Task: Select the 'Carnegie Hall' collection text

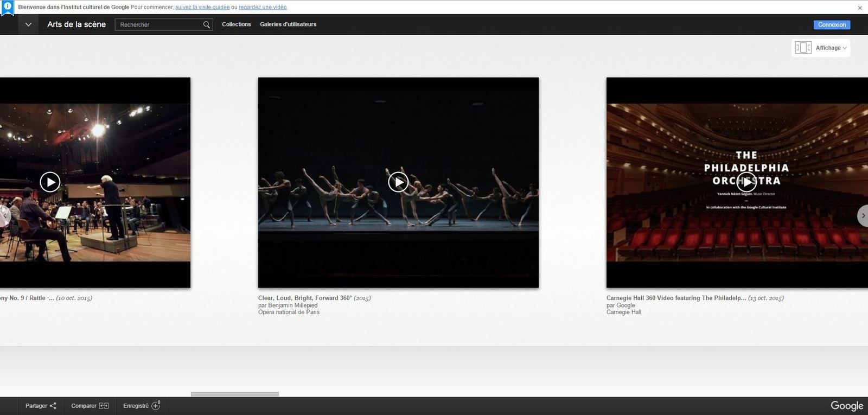Action: (x=624, y=312)
